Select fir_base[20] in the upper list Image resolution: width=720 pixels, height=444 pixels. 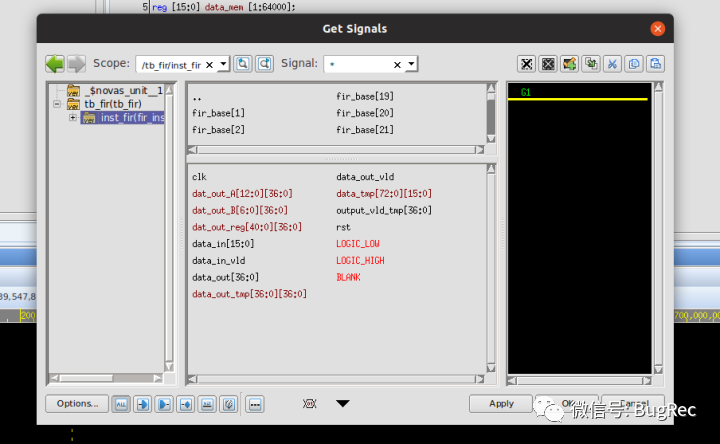point(365,113)
